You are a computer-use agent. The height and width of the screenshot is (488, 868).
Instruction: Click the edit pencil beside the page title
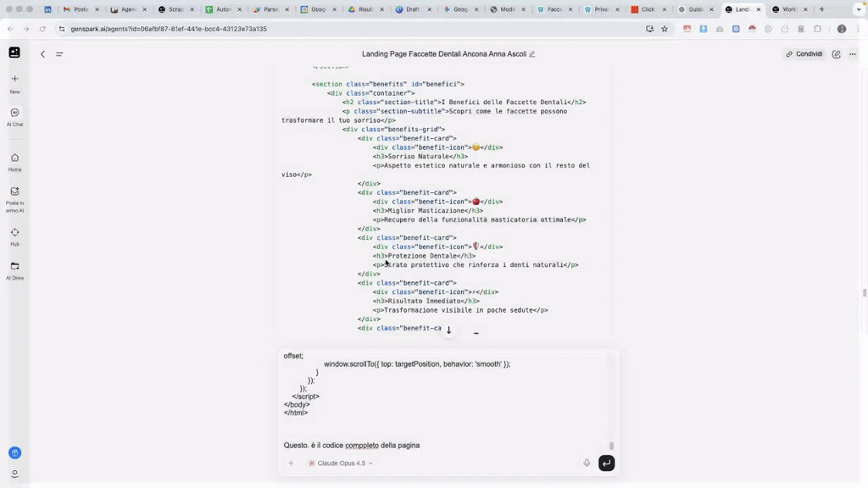[531, 53]
